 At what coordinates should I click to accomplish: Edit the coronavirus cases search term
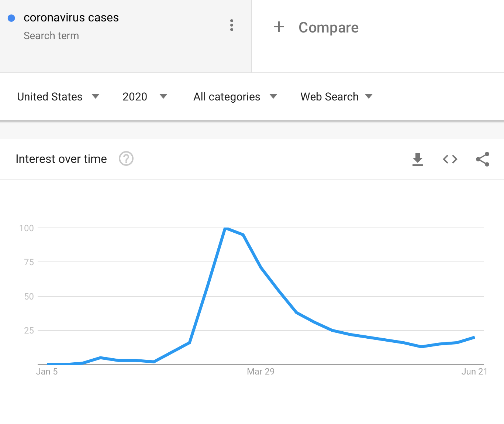[x=71, y=18]
